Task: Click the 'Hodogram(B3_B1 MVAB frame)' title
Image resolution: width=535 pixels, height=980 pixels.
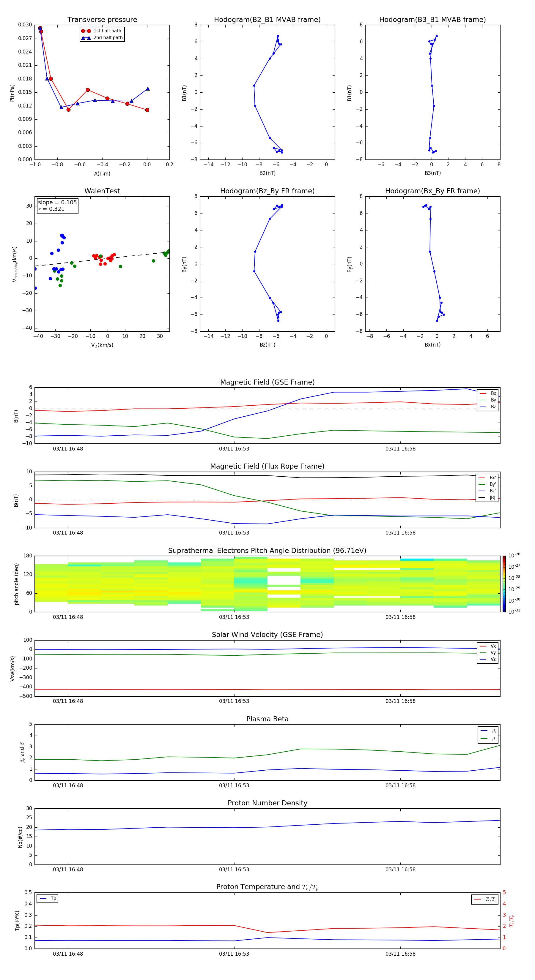Action: [x=432, y=20]
